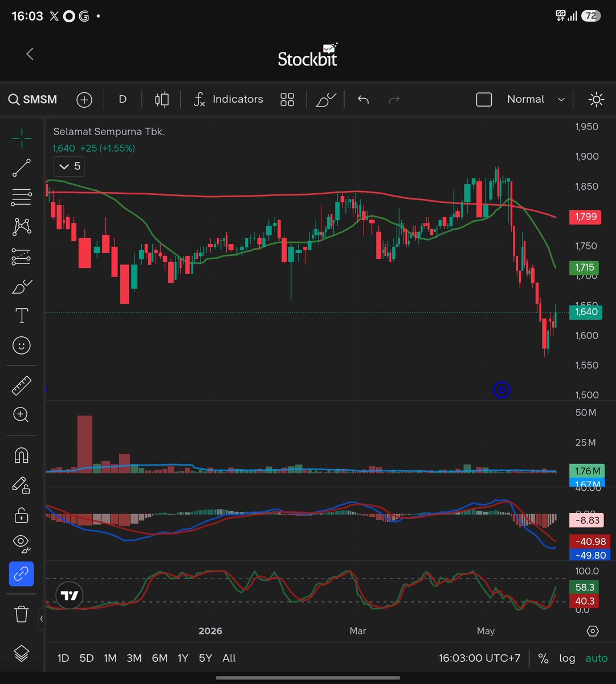The height and width of the screenshot is (684, 616).
Task: Click the -40.98 MACD signal label
Action: click(x=590, y=541)
